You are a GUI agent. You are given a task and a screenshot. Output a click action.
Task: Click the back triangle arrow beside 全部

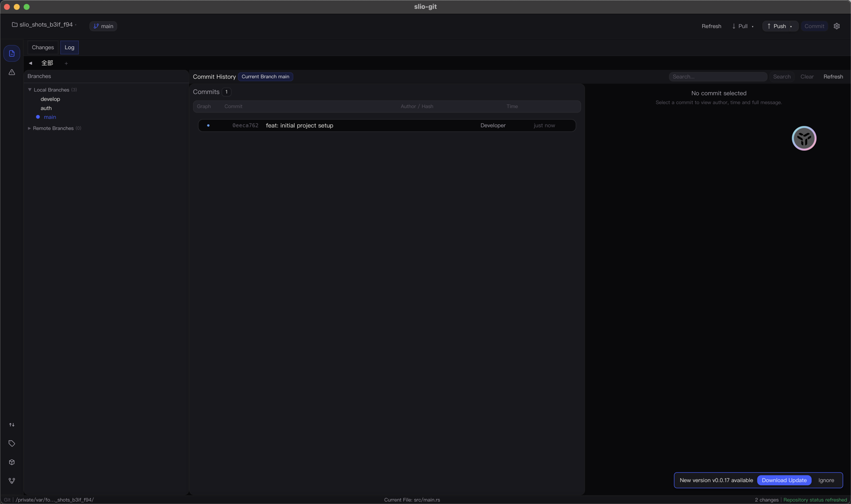[31, 63]
